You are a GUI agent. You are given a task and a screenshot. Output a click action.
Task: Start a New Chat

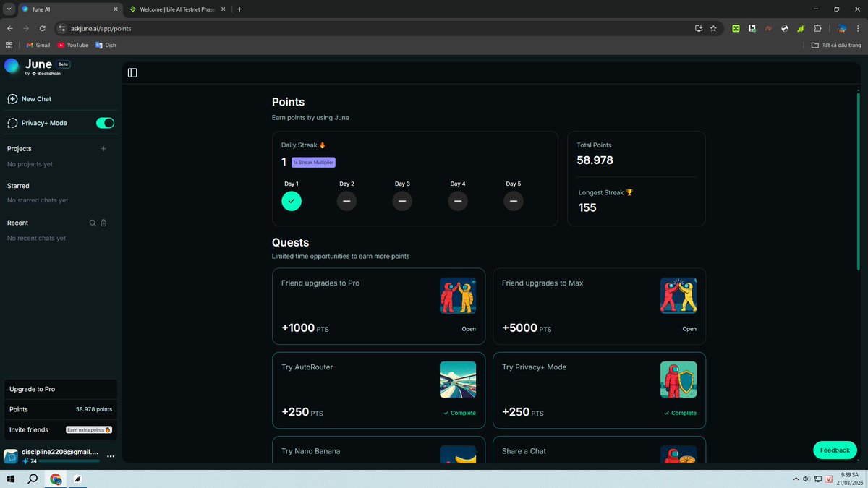pyautogui.click(x=61, y=99)
